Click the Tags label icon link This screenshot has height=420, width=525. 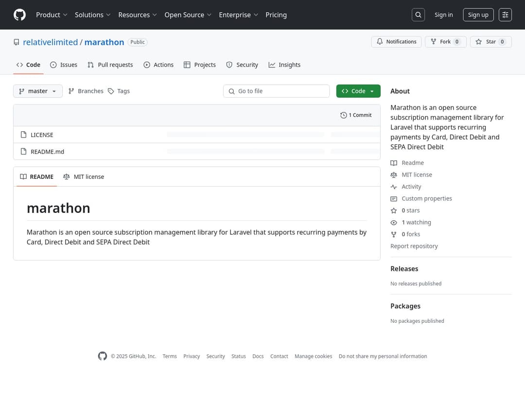[x=119, y=91]
